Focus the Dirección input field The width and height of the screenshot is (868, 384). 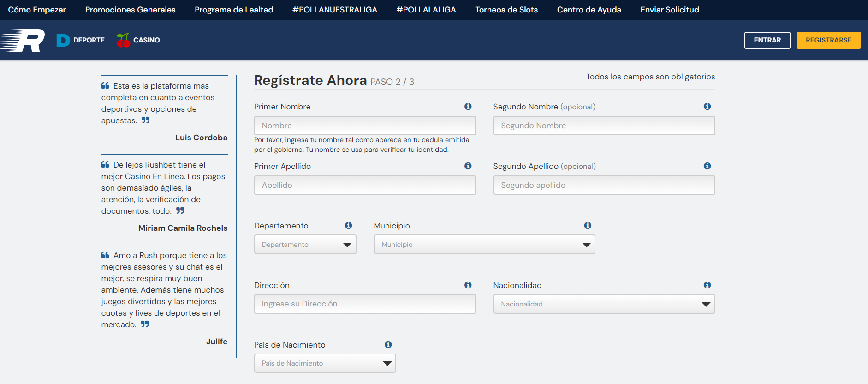pos(365,304)
